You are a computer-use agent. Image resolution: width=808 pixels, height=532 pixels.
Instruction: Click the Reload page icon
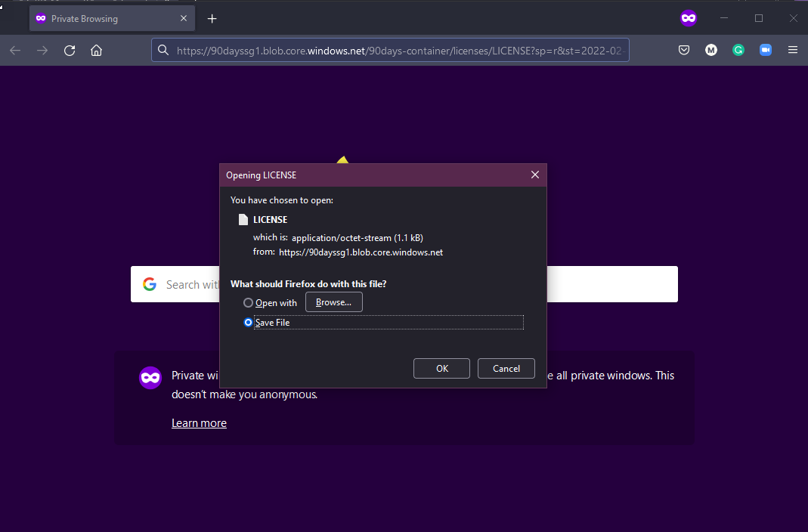(70, 51)
